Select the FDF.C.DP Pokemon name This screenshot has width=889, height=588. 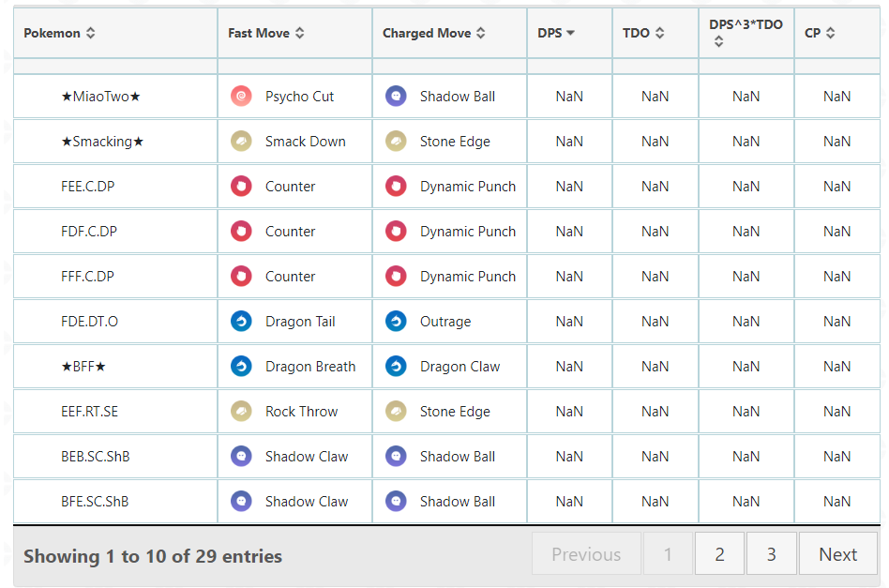(89, 232)
